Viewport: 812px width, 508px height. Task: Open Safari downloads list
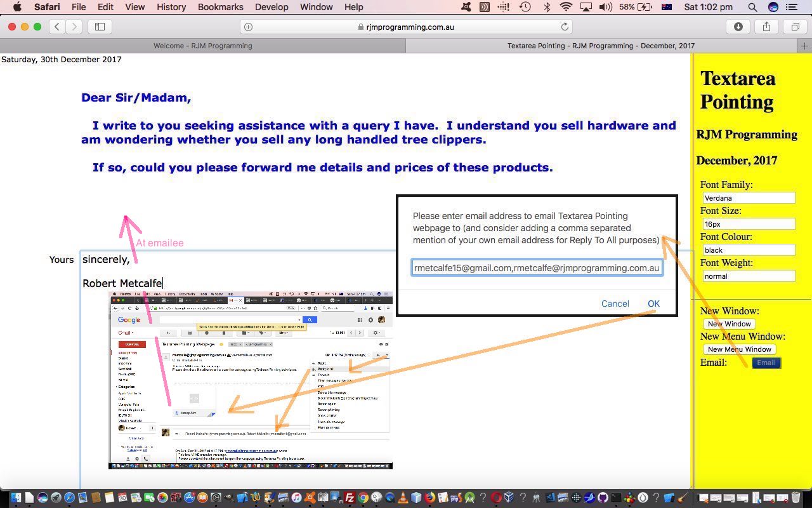pos(738,27)
